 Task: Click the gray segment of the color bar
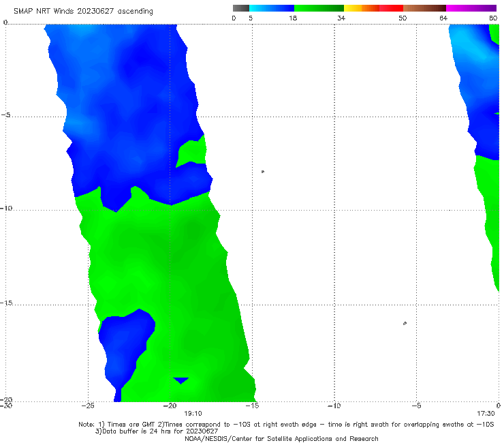(240, 8)
